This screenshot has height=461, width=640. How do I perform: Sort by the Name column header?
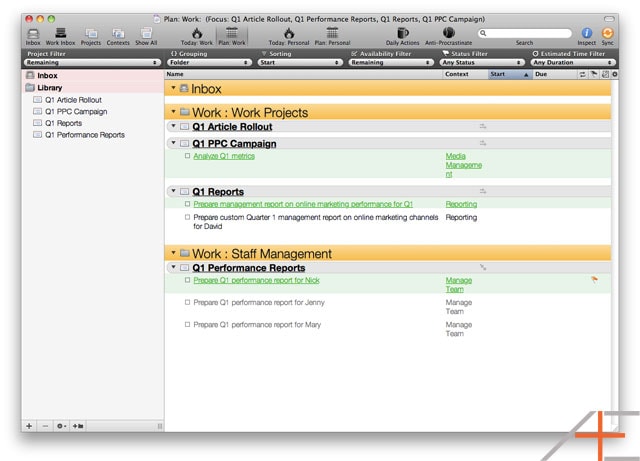coord(304,74)
